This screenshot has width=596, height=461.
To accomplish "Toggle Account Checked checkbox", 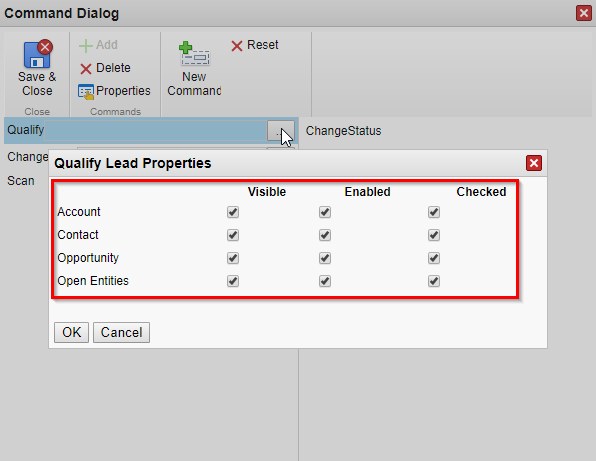I will click(434, 212).
